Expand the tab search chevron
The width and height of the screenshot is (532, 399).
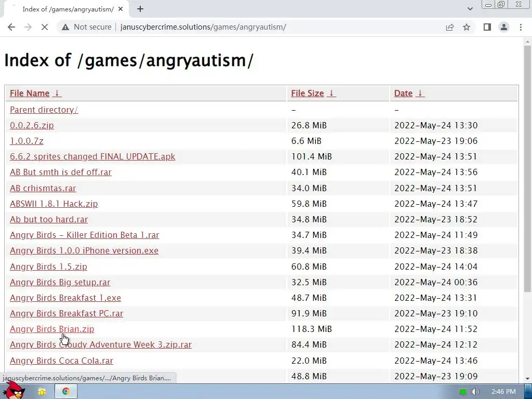click(470, 9)
